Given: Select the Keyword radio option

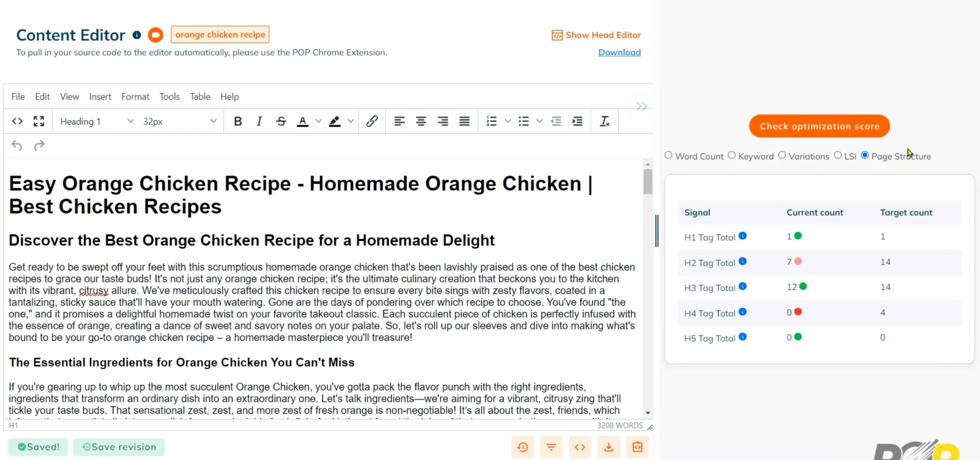Looking at the screenshot, I should pyautogui.click(x=731, y=155).
